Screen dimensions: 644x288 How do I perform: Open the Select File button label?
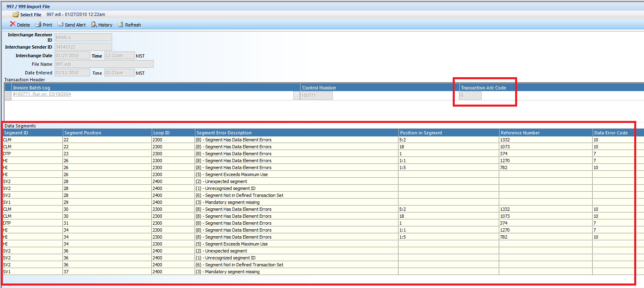tap(31, 15)
